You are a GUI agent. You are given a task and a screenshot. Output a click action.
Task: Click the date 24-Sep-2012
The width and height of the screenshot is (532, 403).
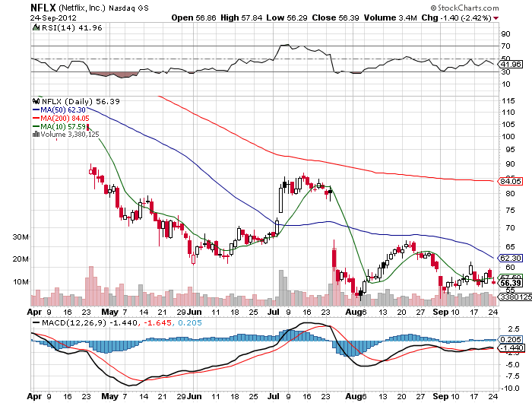[53, 18]
